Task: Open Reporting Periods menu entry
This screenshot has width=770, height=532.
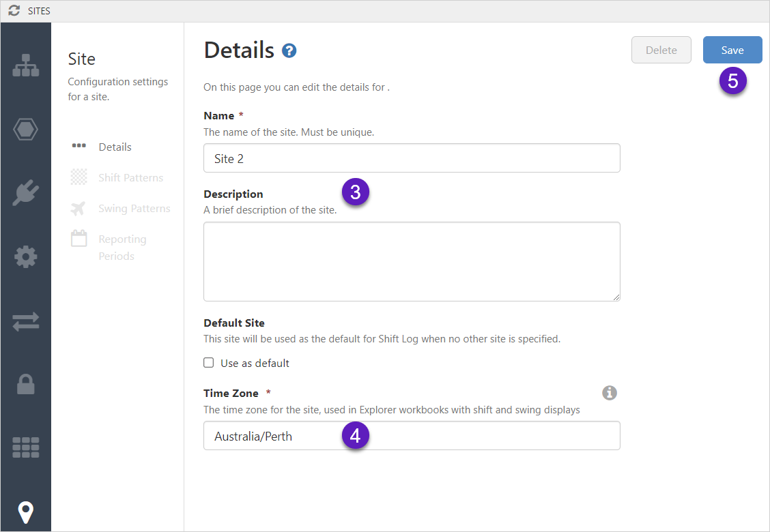Action: tap(122, 248)
